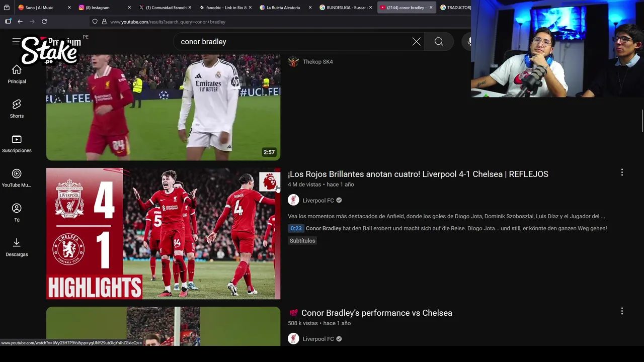
Task: Jump to the 0:23 timestamp chip
Action: pos(296,228)
